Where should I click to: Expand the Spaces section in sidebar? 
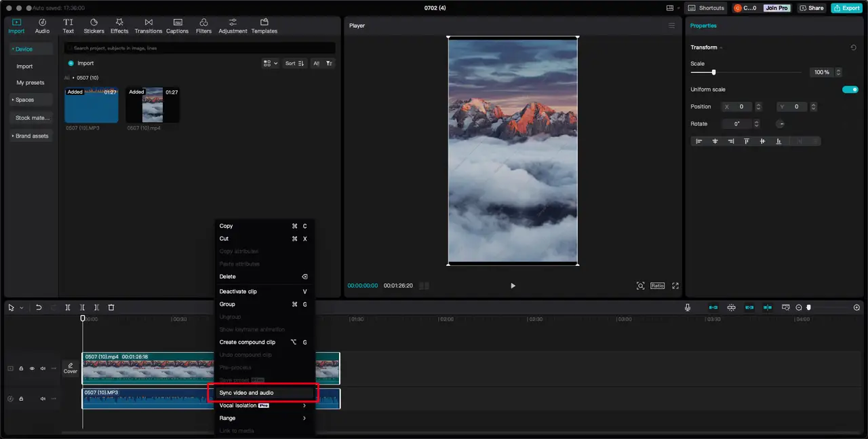click(x=25, y=100)
